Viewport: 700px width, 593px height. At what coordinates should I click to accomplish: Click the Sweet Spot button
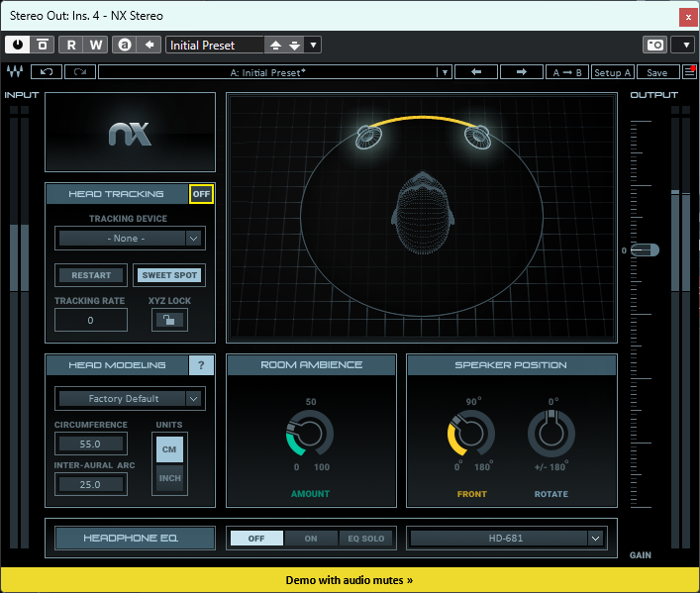tap(169, 275)
